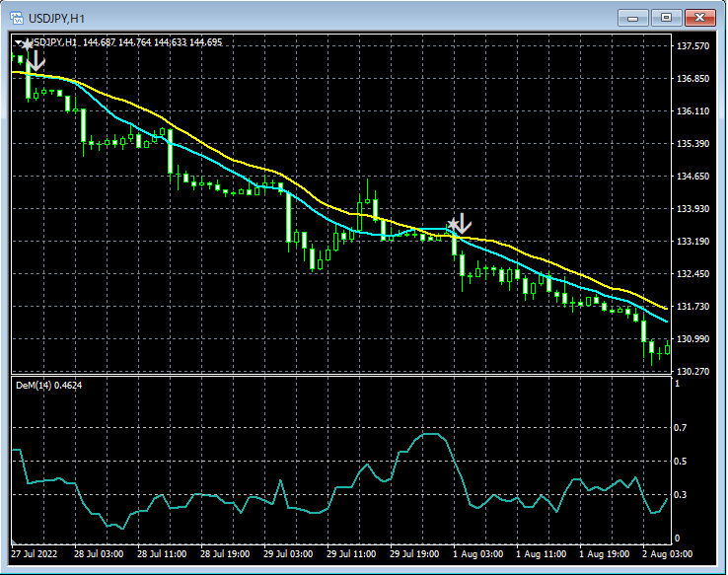Click the 133.190 price scale label
This screenshot has height=575, width=728.
pyautogui.click(x=692, y=241)
